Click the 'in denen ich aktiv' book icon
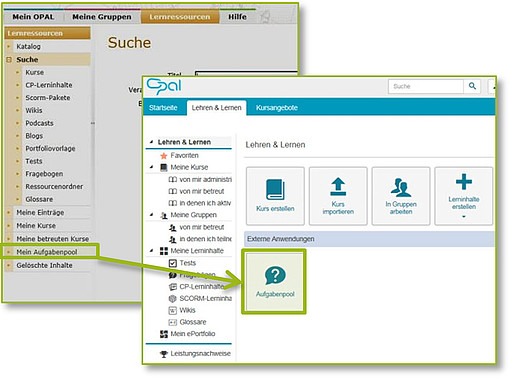The height and width of the screenshot is (378, 509). pyautogui.click(x=173, y=203)
